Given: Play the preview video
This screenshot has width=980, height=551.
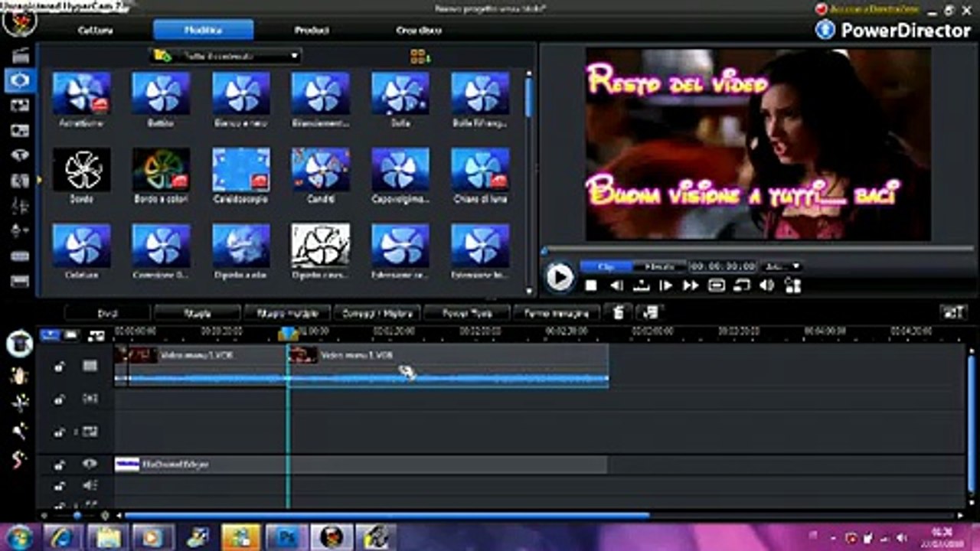Looking at the screenshot, I should tap(559, 276).
